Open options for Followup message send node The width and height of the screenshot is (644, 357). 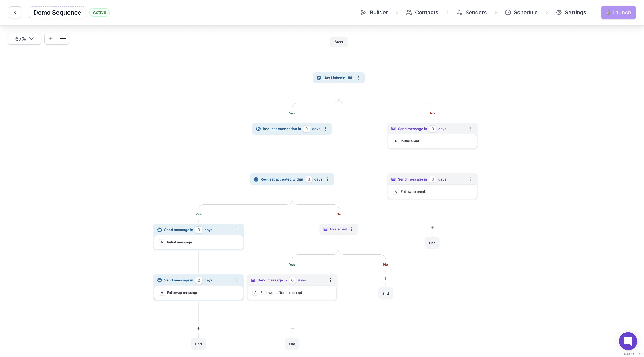(x=237, y=280)
